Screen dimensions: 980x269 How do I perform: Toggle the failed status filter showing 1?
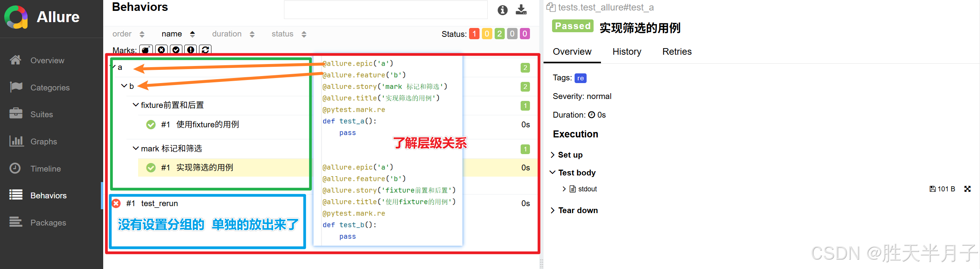pyautogui.click(x=474, y=34)
